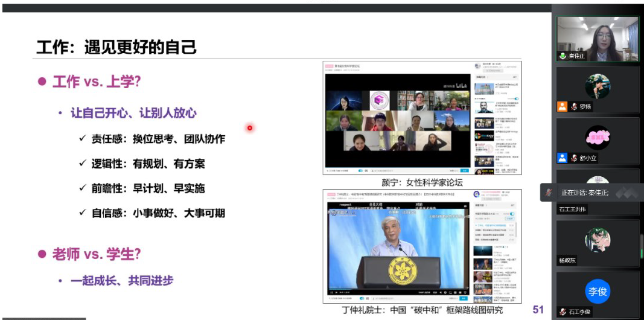This screenshot has height=320, width=644.
Task: Click the orange person badge beside 罗扬
Action: [x=562, y=107]
